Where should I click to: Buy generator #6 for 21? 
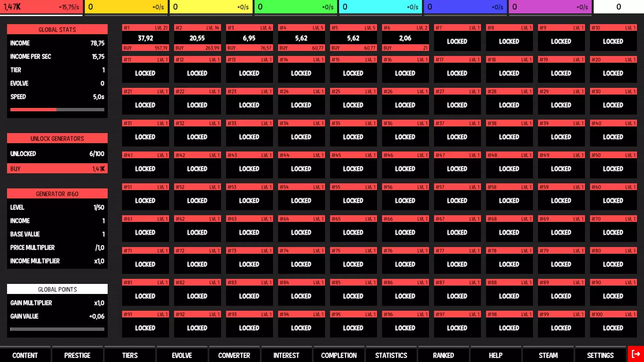point(405,48)
